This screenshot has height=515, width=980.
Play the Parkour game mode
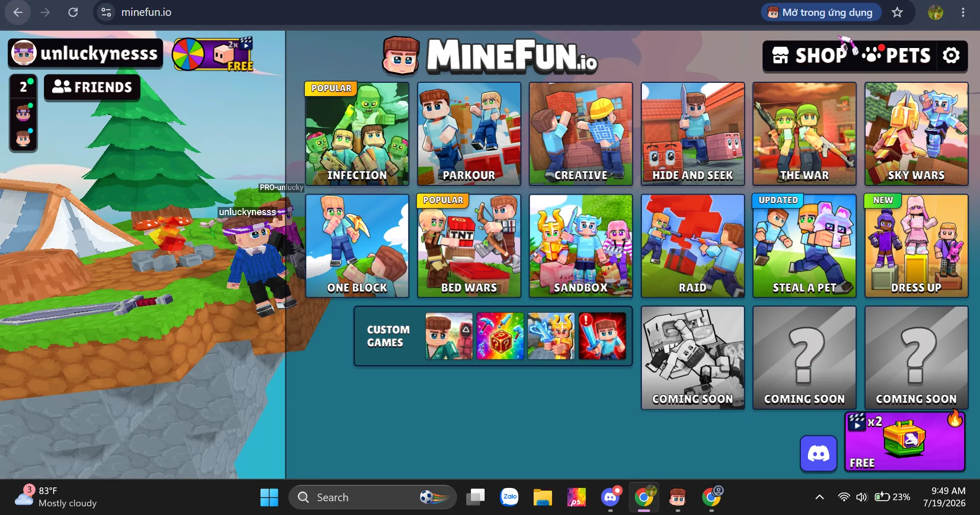pos(469,134)
